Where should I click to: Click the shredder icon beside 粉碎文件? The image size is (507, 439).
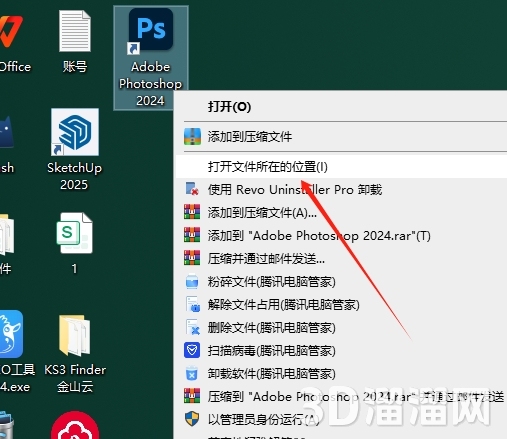(x=192, y=281)
